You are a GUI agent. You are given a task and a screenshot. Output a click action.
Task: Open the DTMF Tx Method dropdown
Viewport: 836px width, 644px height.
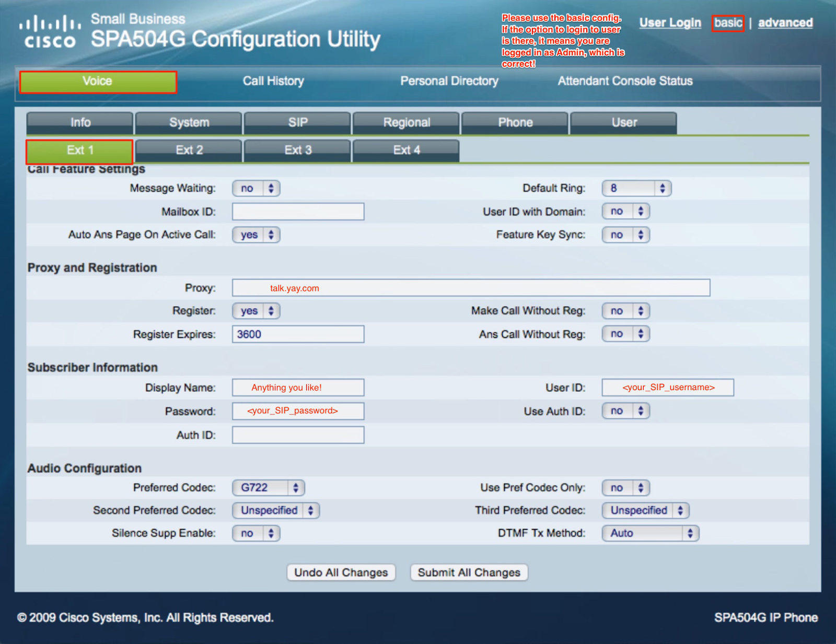coord(651,533)
